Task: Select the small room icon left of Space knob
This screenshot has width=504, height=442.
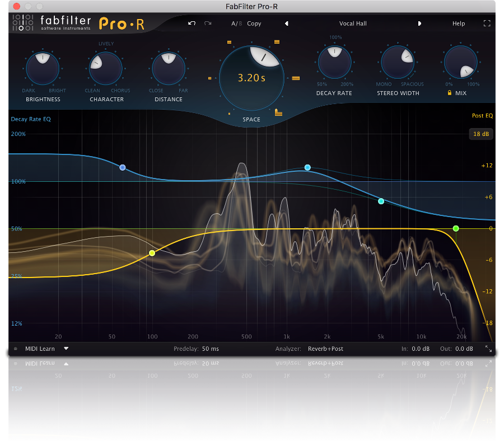Action: (x=210, y=78)
